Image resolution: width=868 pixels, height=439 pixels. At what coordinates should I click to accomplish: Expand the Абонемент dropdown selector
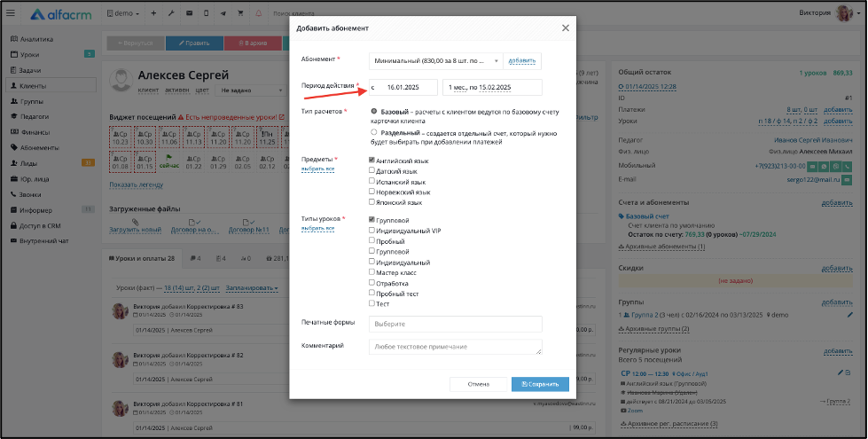[x=435, y=61]
